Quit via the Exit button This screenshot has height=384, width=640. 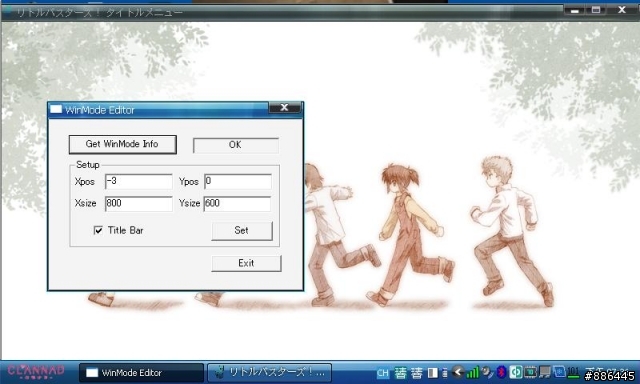246,263
